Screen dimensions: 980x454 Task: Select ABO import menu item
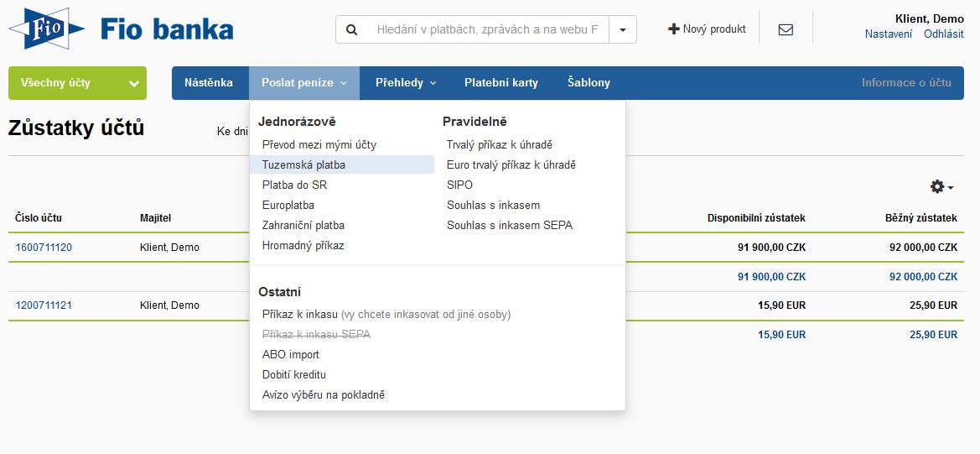[x=291, y=355]
